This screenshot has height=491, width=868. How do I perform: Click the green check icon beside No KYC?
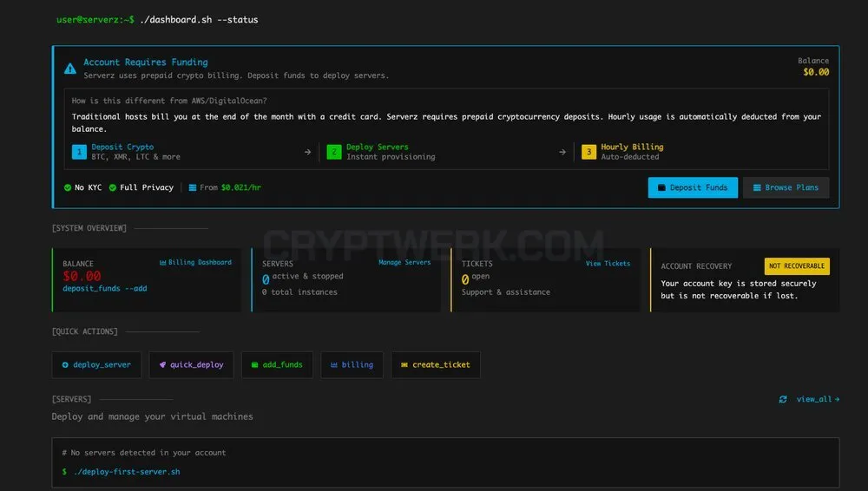68,187
